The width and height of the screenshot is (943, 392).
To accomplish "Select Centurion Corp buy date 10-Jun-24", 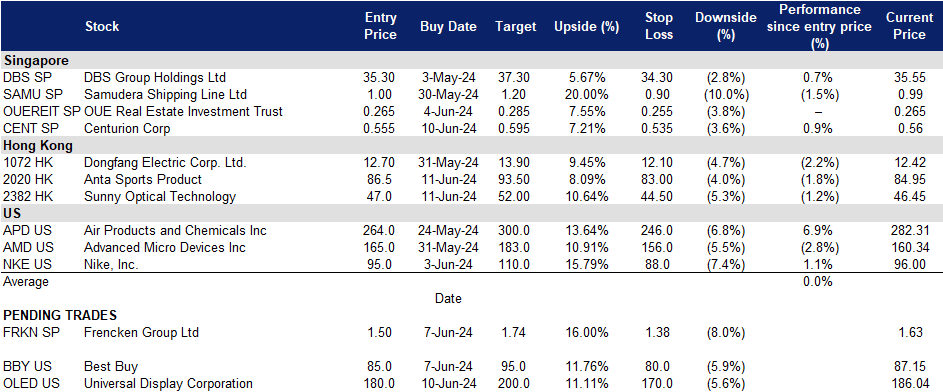I will pos(448,129).
